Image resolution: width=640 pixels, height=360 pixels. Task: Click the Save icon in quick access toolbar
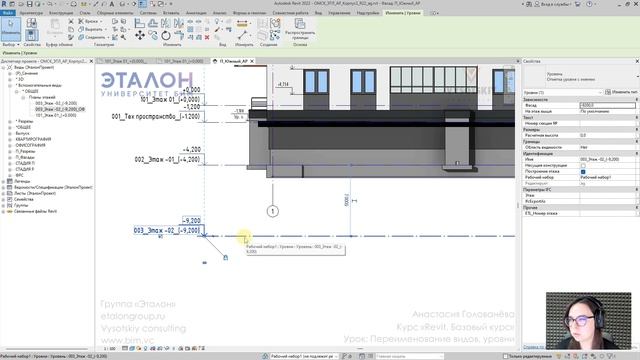29,4
